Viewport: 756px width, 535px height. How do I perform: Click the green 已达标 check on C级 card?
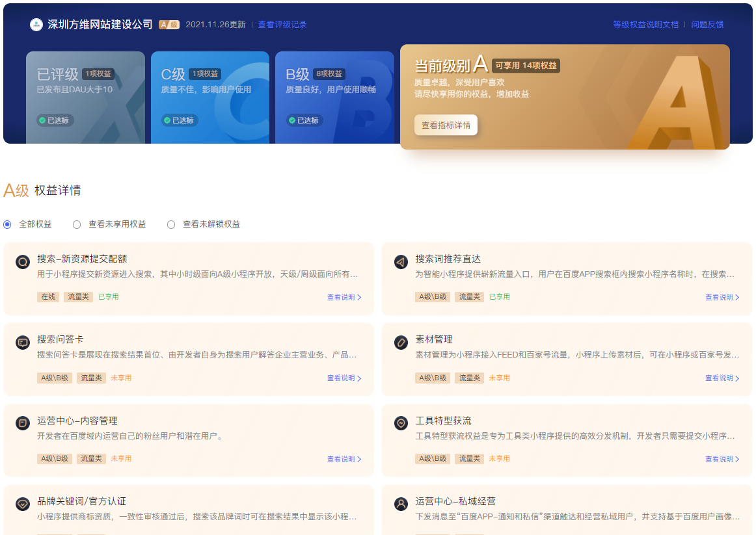coord(167,120)
